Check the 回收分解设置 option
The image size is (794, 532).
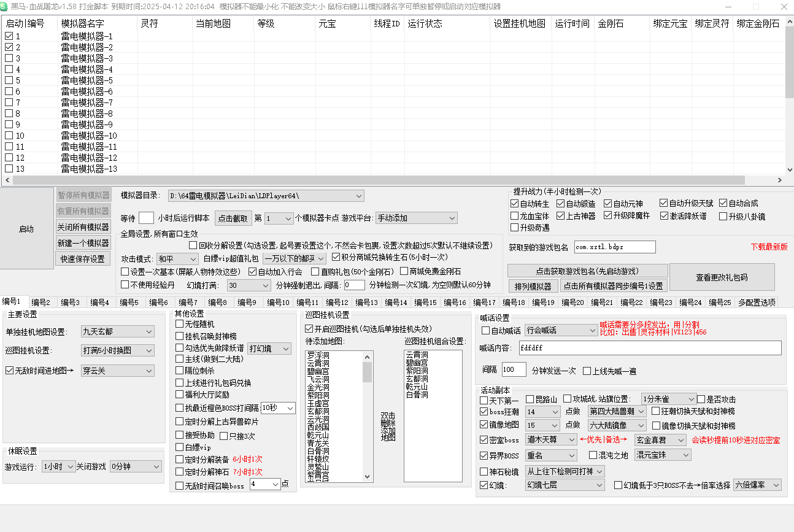[x=193, y=245]
